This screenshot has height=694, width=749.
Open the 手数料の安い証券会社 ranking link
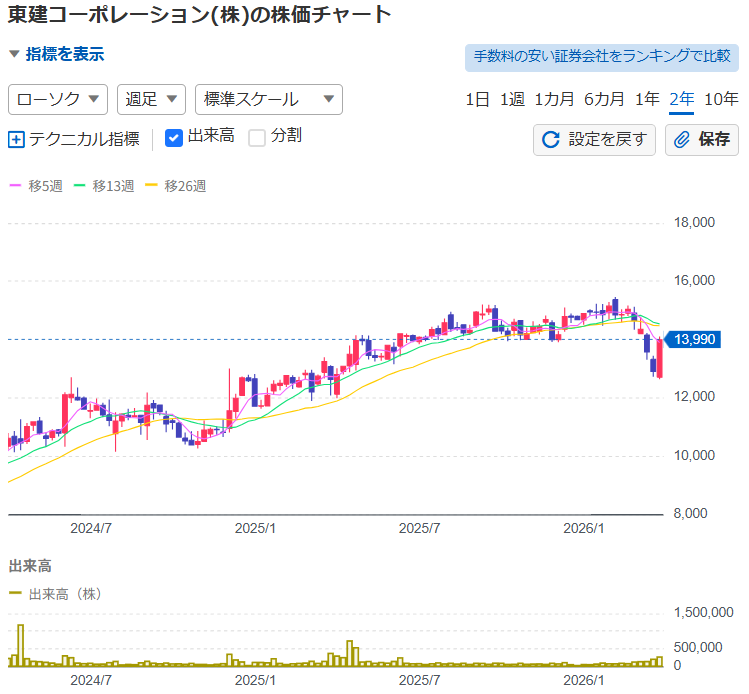pos(601,56)
